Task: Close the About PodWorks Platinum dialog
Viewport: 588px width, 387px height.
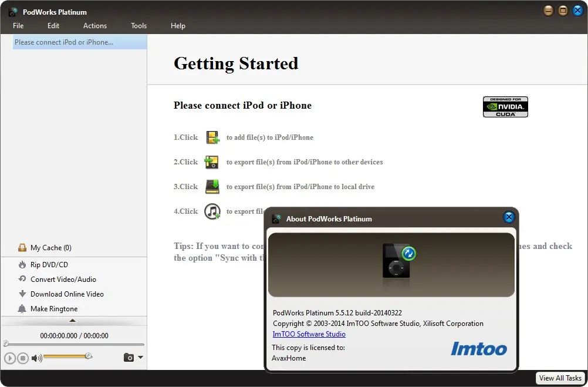Action: click(x=509, y=217)
